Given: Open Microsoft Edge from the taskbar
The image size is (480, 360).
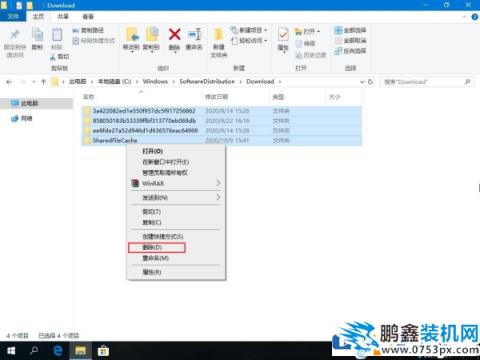Looking at the screenshot, I should pyautogui.click(x=58, y=351).
